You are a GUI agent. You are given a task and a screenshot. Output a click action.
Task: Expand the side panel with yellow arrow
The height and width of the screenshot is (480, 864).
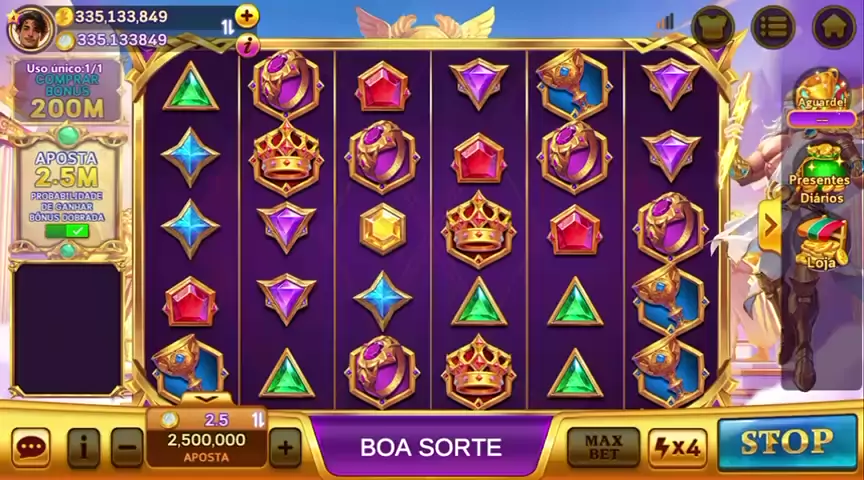pyautogui.click(x=770, y=225)
